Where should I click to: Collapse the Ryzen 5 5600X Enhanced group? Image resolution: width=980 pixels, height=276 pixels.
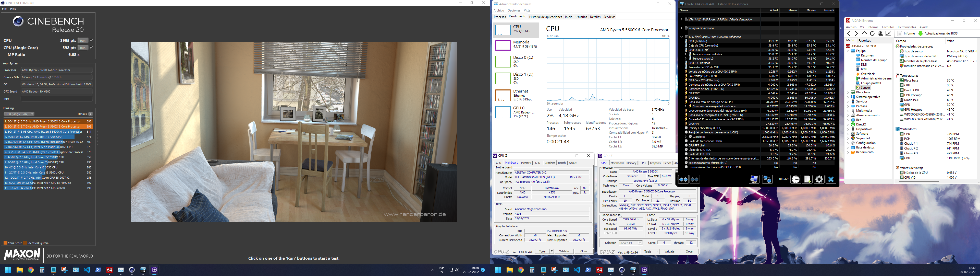(681, 37)
